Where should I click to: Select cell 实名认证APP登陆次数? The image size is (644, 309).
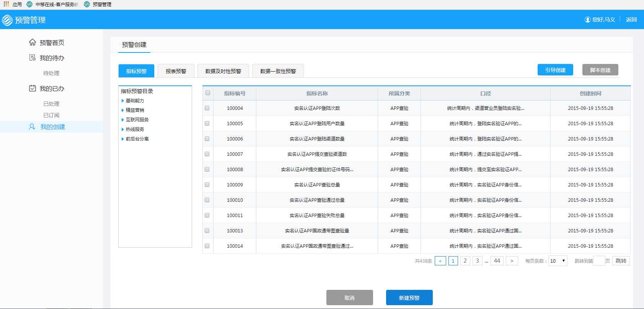point(317,108)
